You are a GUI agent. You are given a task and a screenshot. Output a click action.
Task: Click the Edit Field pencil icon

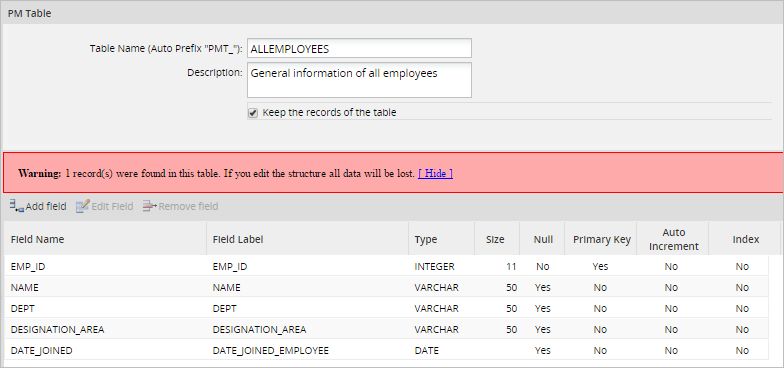tap(82, 206)
